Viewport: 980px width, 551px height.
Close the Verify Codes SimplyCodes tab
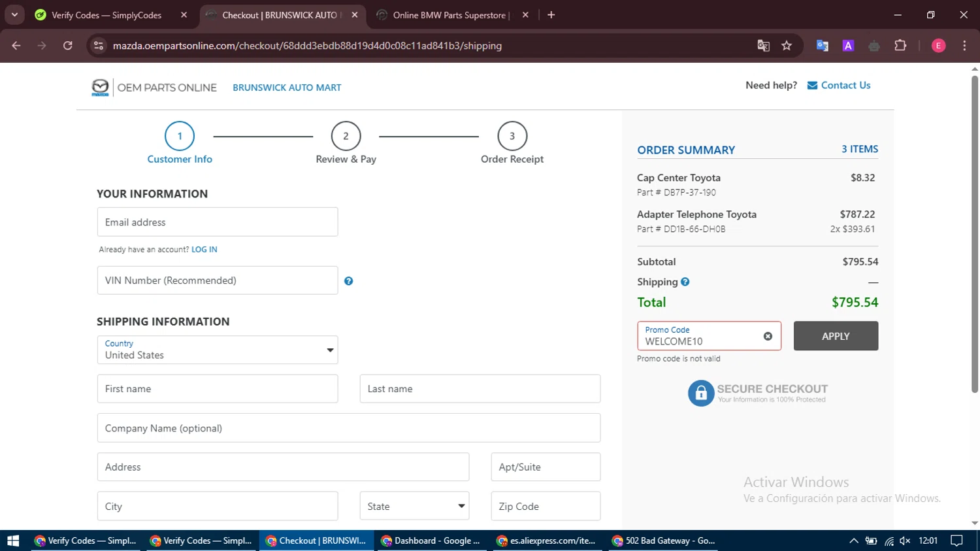coord(184,15)
